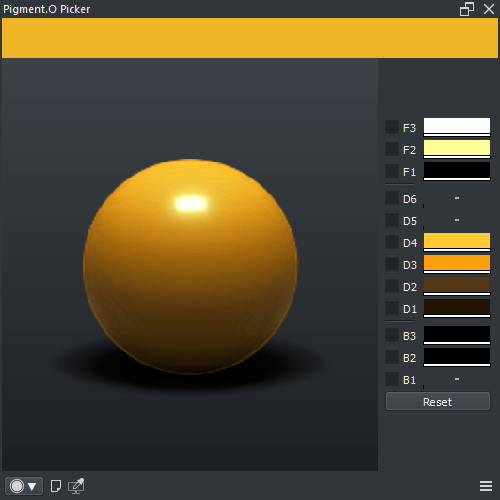500x500 pixels.
Task: Toggle the F3 checkbox
Action: pyautogui.click(x=392, y=127)
